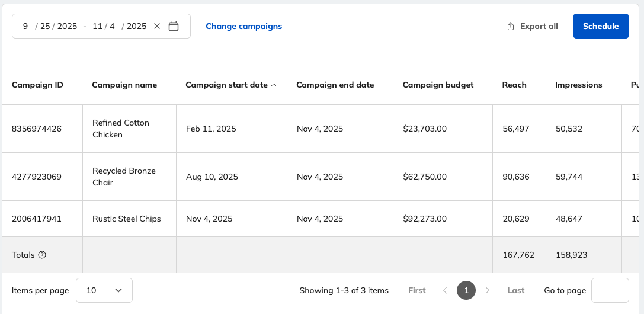
Task: Select the Rustic Steel Chips campaign row
Action: point(126,219)
